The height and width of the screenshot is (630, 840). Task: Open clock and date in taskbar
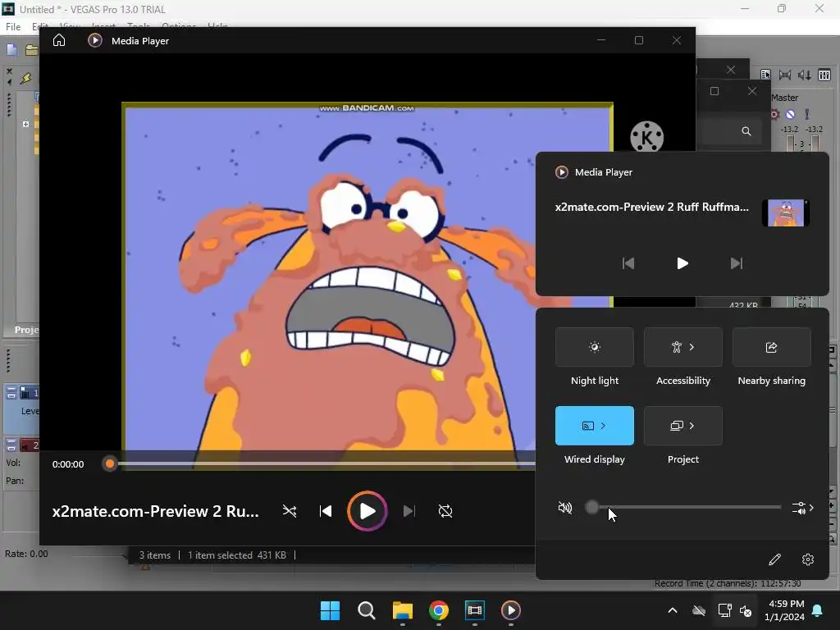coord(784,610)
